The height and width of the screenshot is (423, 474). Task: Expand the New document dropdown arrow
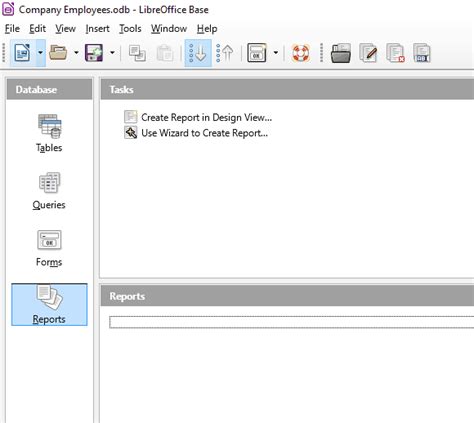point(40,53)
